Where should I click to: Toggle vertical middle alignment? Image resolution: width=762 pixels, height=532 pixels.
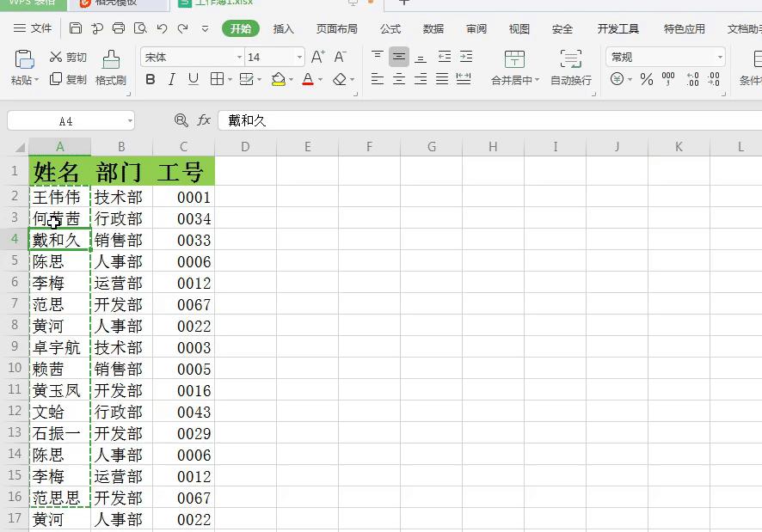(399, 57)
